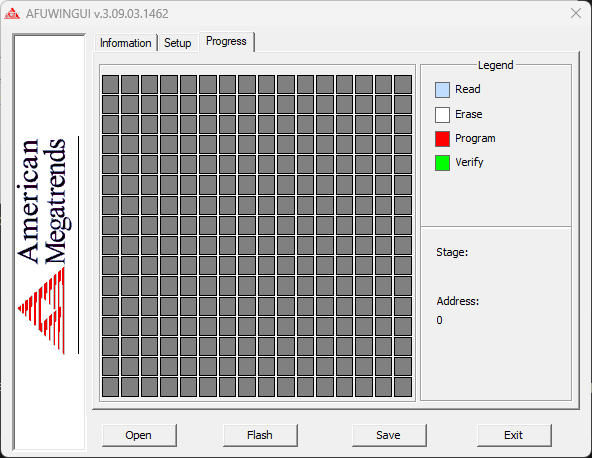Close the AFUWINGUI window

point(576,13)
